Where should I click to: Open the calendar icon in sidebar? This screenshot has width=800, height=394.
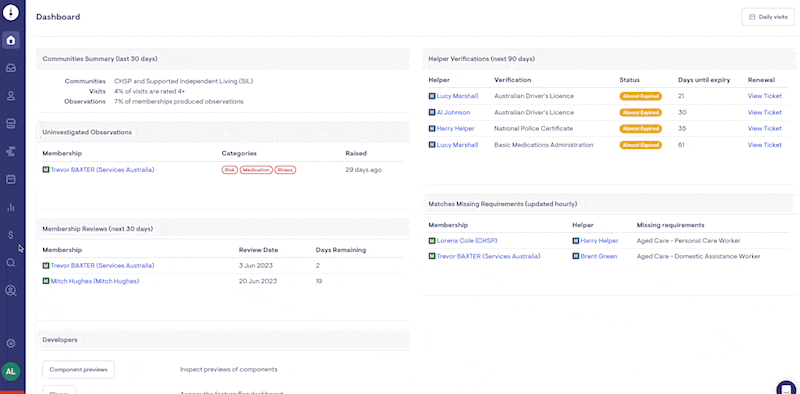point(11,179)
